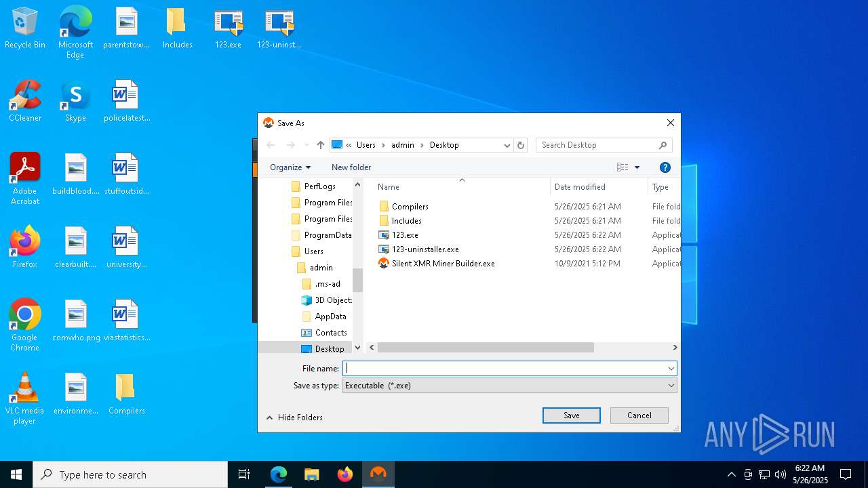Viewport: 868px width, 488px height.
Task: Select 123.exe icon on desktop
Action: click(228, 28)
